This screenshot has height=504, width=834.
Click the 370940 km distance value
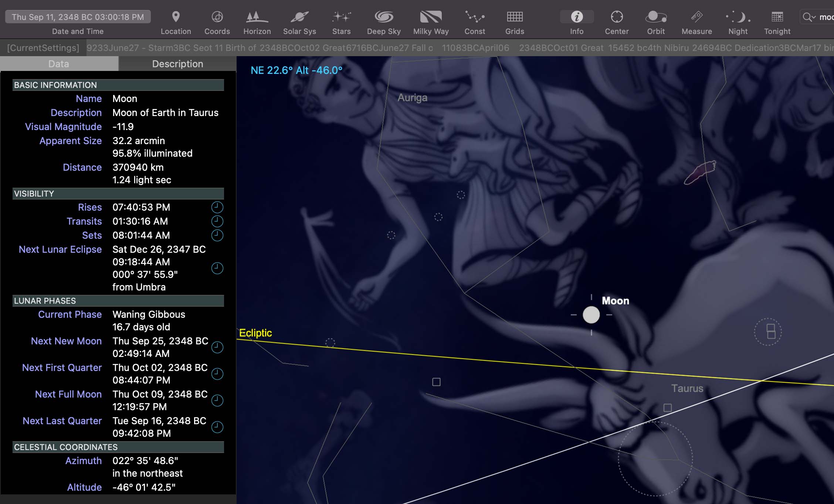(x=138, y=167)
